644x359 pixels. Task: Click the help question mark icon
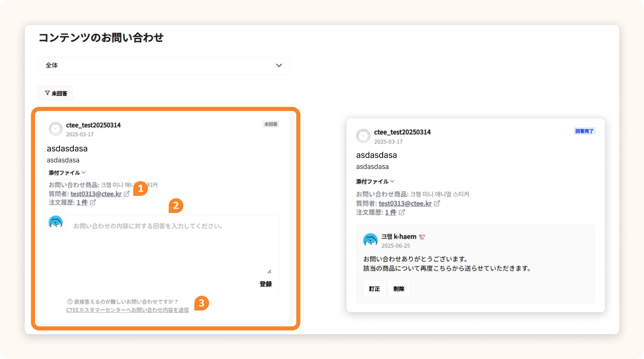pos(70,302)
